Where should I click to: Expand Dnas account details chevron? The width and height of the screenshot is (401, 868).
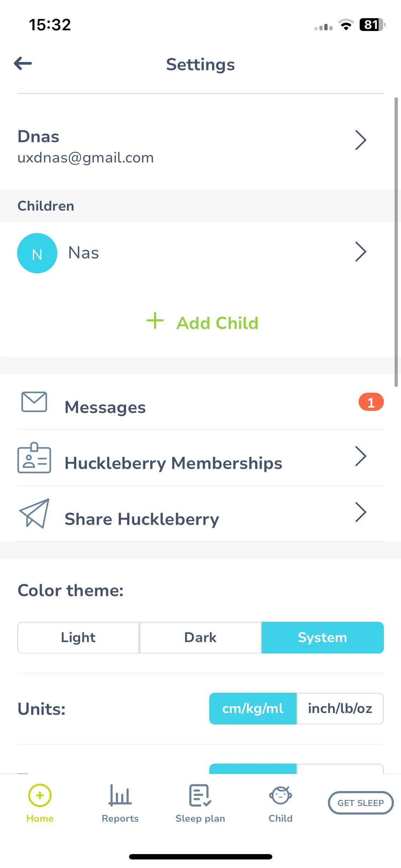(361, 140)
